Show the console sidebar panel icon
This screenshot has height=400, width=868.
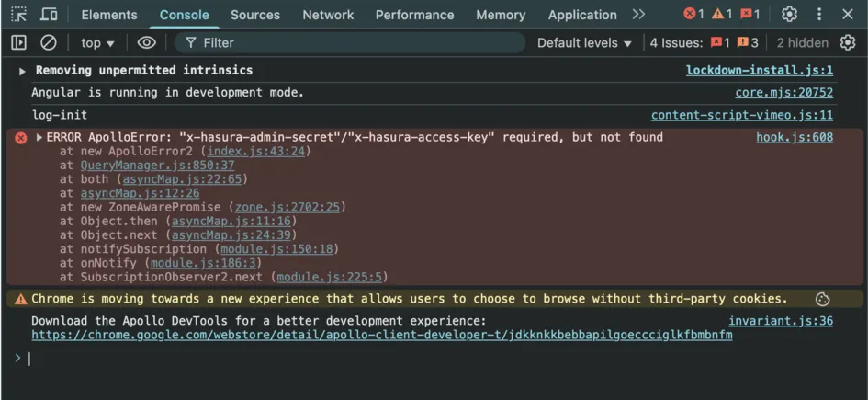coord(18,42)
